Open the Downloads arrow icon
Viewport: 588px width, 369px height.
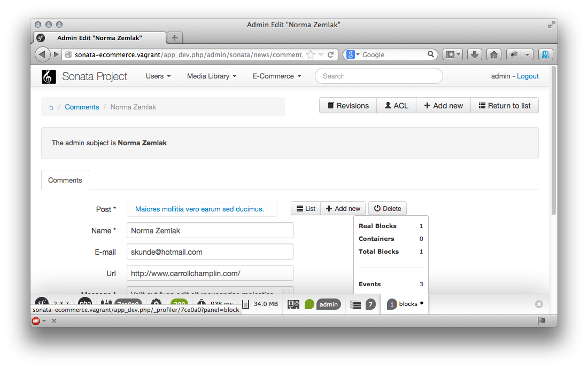point(475,54)
